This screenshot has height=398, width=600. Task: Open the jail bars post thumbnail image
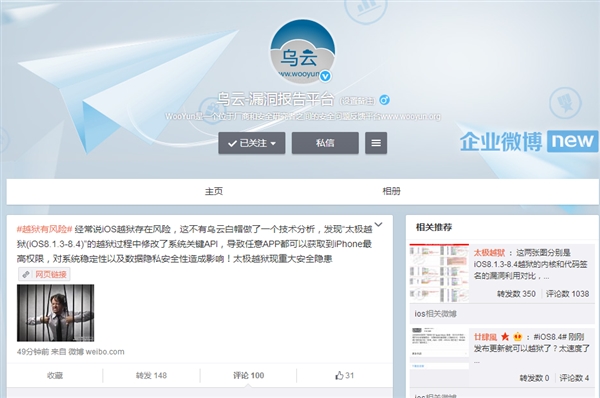pyautogui.click(x=55, y=313)
